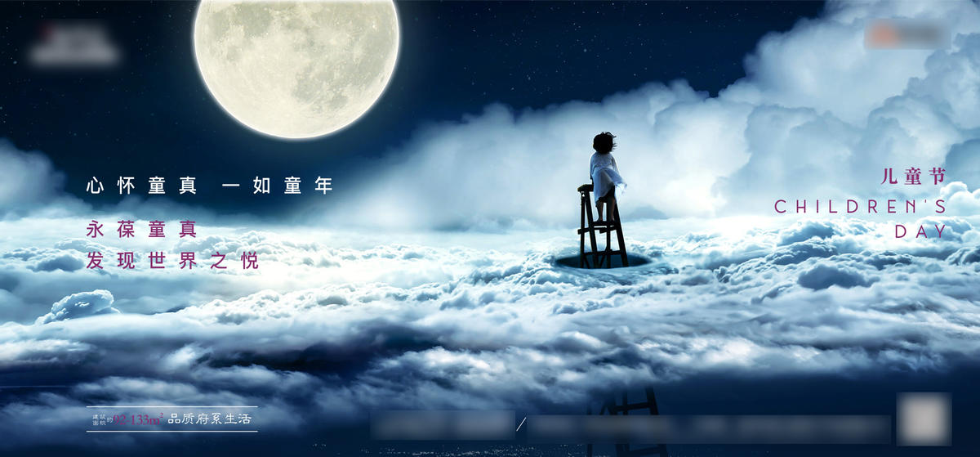
Task: Click the 建筑面积约 small label
Action: click(98, 419)
